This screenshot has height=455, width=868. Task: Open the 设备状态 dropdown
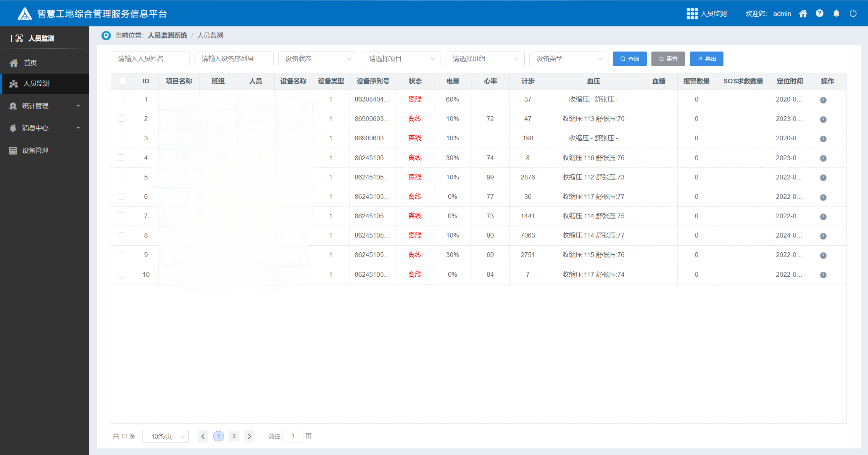[x=317, y=59]
